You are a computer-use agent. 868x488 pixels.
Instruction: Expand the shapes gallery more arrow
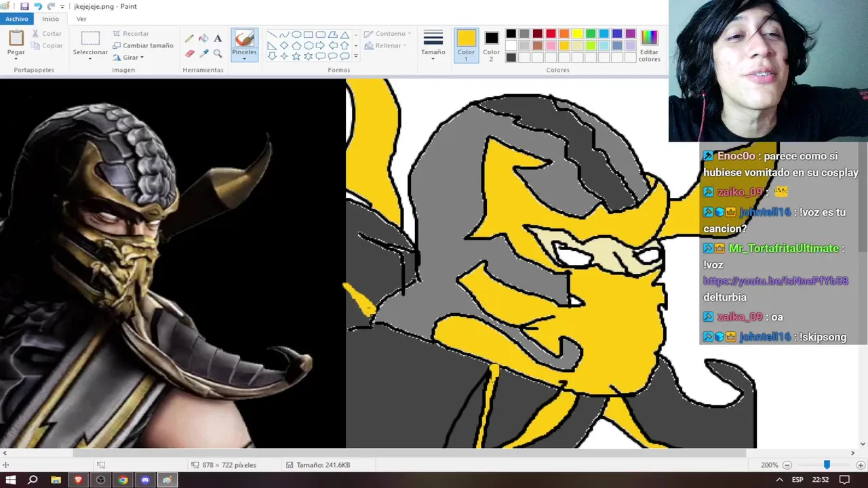356,57
